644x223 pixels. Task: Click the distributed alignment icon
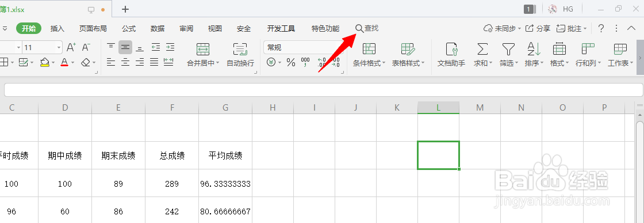[x=168, y=62]
